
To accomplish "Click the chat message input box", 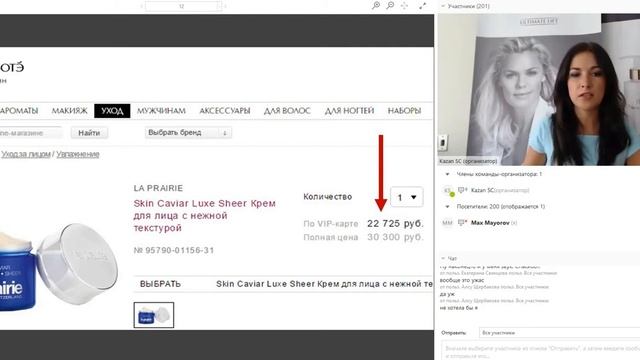I will [x=541, y=351].
